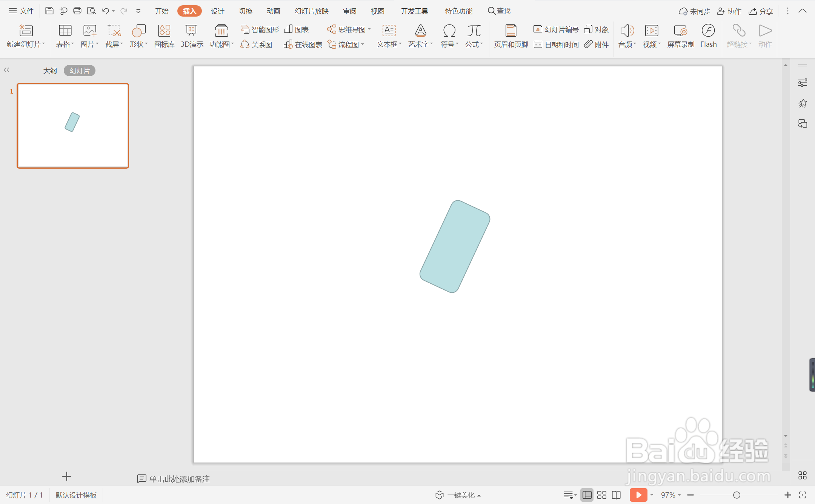Open the 大纲 outline tab

coord(50,71)
